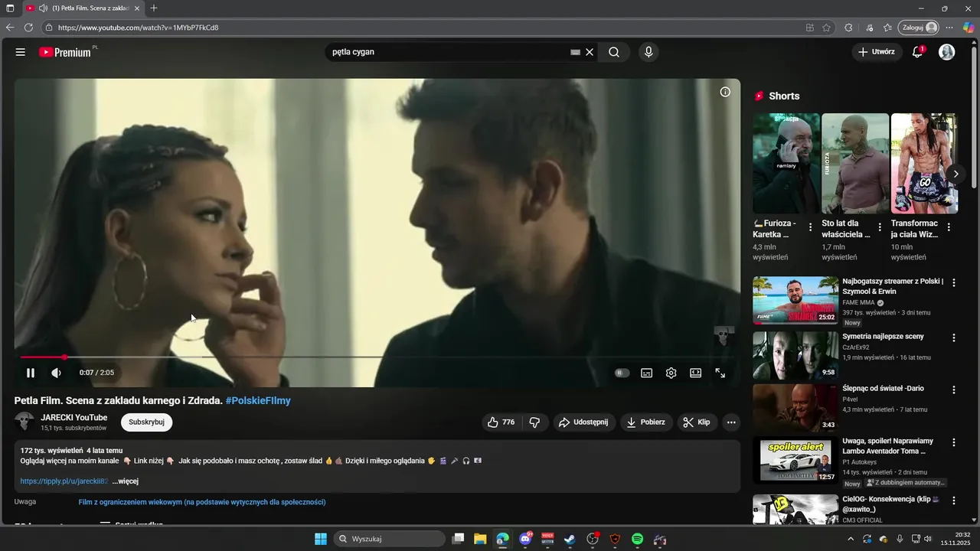The height and width of the screenshot is (551, 980).
Task: Create a clip with Klip button
Action: [x=697, y=422]
